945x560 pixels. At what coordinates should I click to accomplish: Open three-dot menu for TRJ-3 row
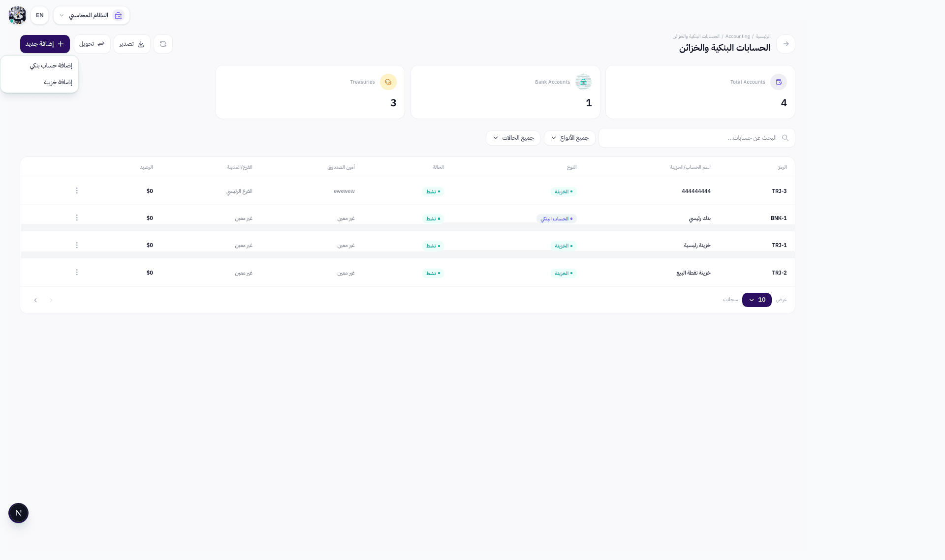coord(77,191)
